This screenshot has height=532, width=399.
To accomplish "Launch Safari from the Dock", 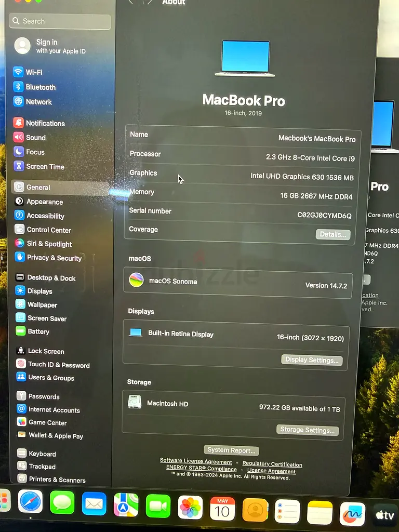I will (x=30, y=501).
